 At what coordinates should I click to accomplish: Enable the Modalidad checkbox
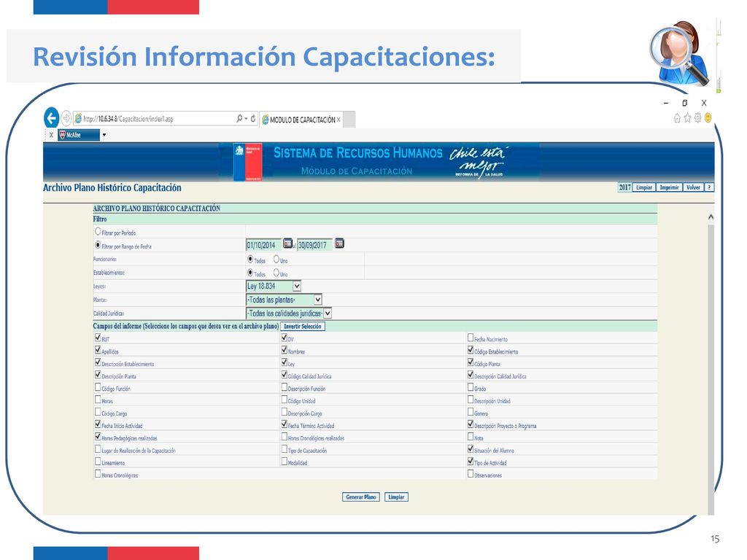click(x=284, y=462)
